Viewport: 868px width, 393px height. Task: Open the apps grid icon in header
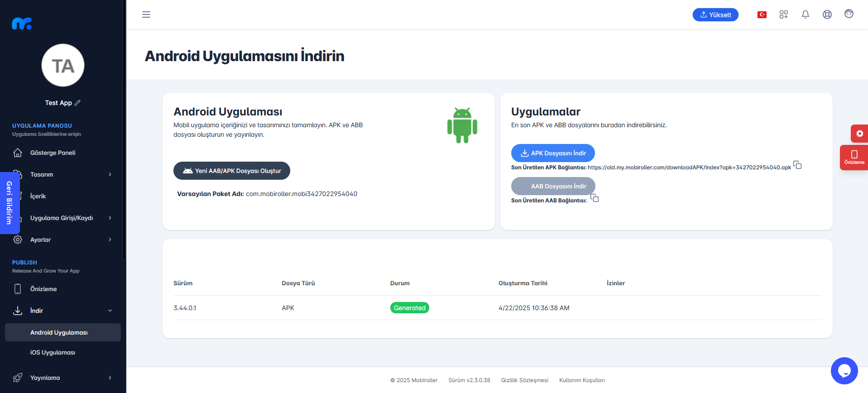[784, 14]
